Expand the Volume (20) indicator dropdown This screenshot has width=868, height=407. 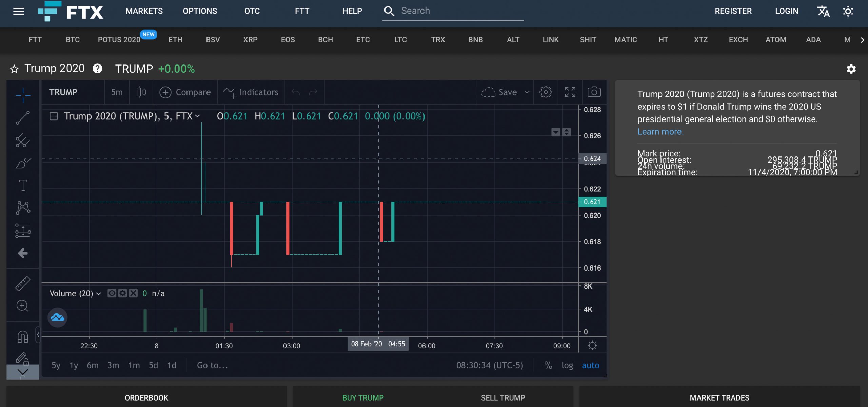(99, 294)
